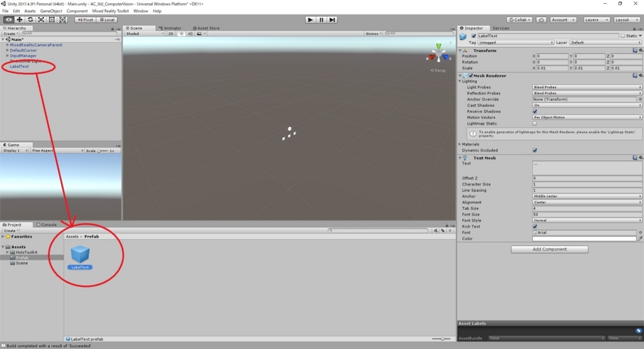644x349 pixels.
Task: Click the Collab button
Action: [520, 19]
